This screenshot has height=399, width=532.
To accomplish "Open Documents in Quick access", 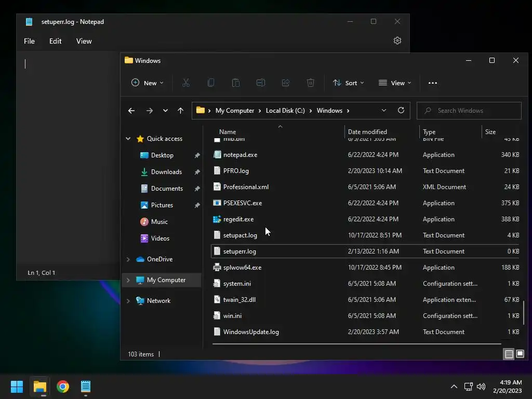I will (x=167, y=188).
